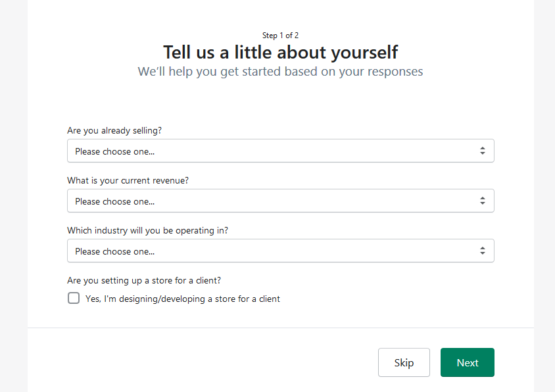Viewport: 555px width, 392px height.
Task: Click the green Next button
Action: click(x=468, y=362)
